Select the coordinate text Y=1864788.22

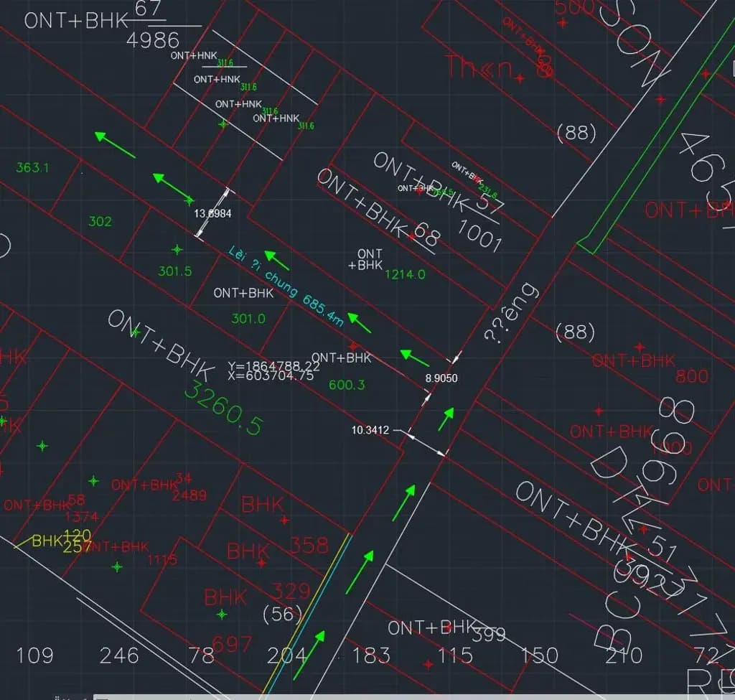point(273,365)
